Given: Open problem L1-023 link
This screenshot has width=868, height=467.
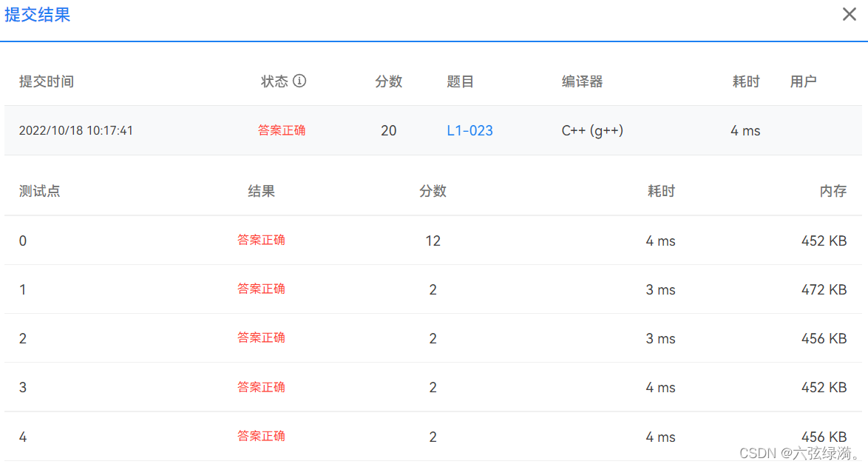Looking at the screenshot, I should 469,130.
